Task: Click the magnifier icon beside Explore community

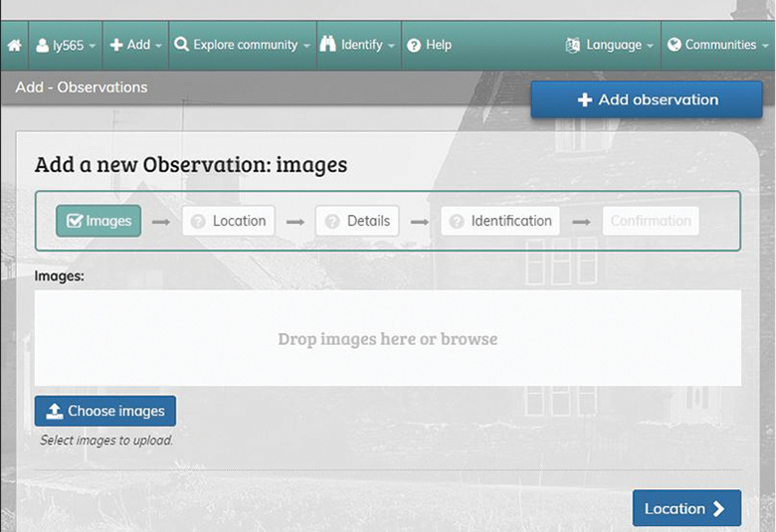Action: pos(181,45)
